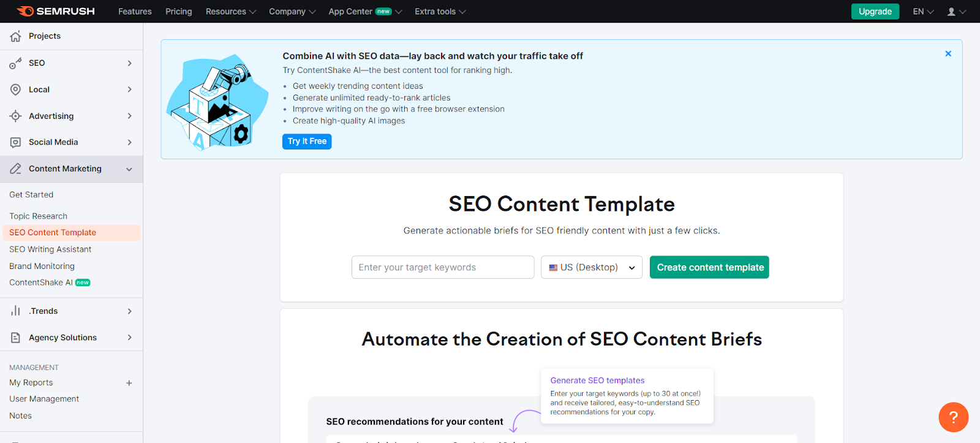The height and width of the screenshot is (443, 980).
Task: Click the Social Media icon
Action: [16, 142]
